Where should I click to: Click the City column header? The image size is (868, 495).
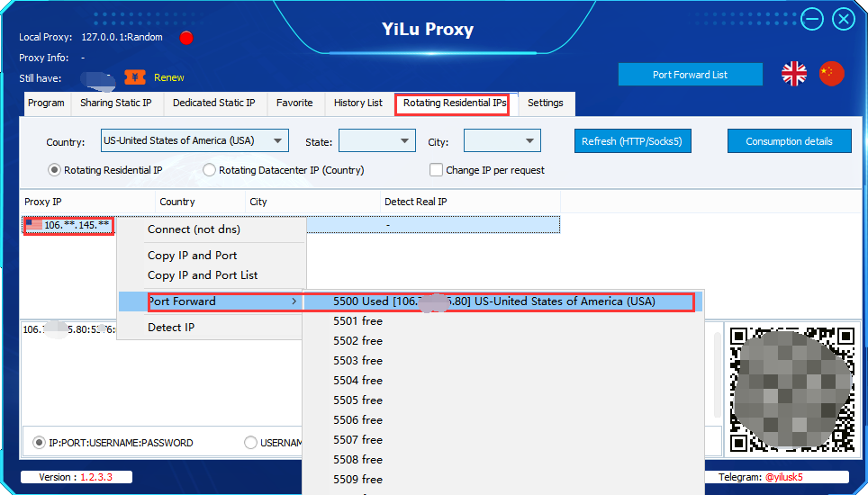(x=312, y=202)
